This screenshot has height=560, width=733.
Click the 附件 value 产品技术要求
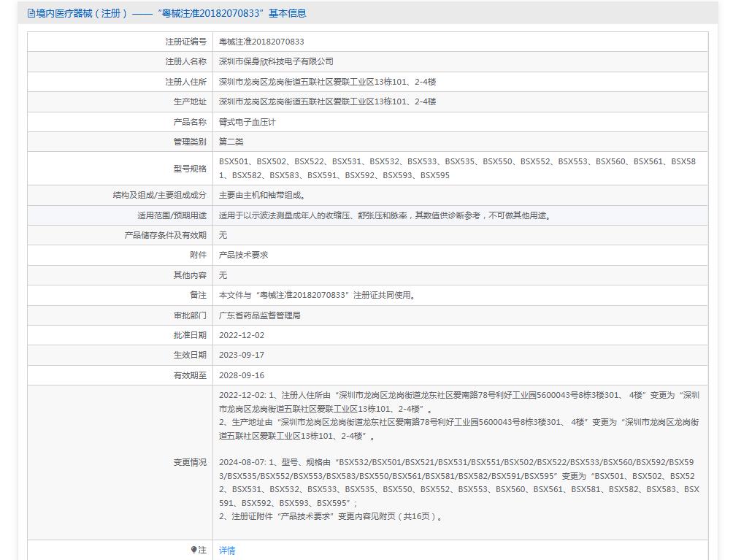[242, 255]
